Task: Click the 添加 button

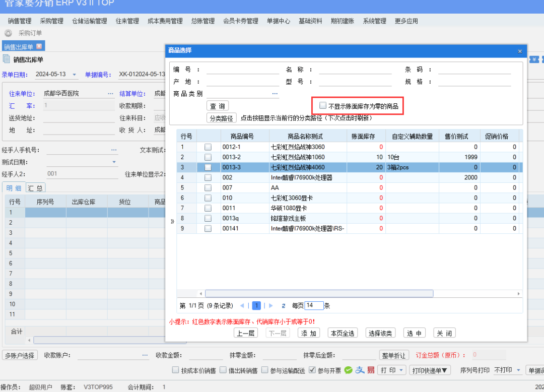Action: [309, 333]
